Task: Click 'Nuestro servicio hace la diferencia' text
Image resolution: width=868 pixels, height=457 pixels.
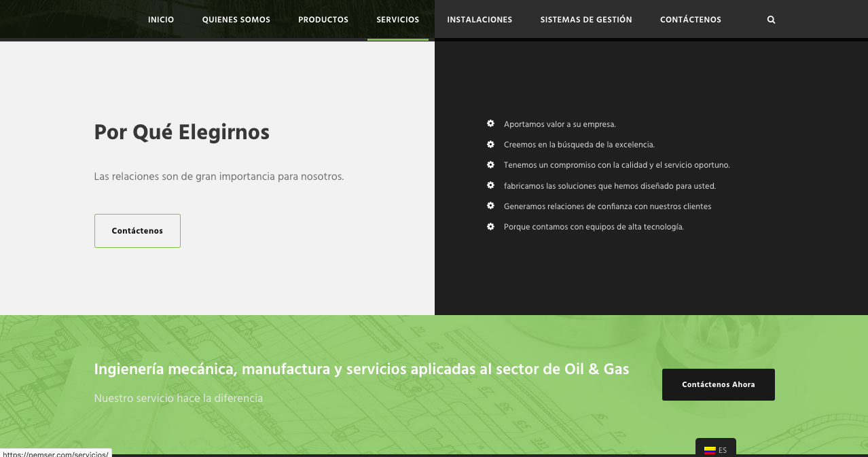Action: point(178,398)
